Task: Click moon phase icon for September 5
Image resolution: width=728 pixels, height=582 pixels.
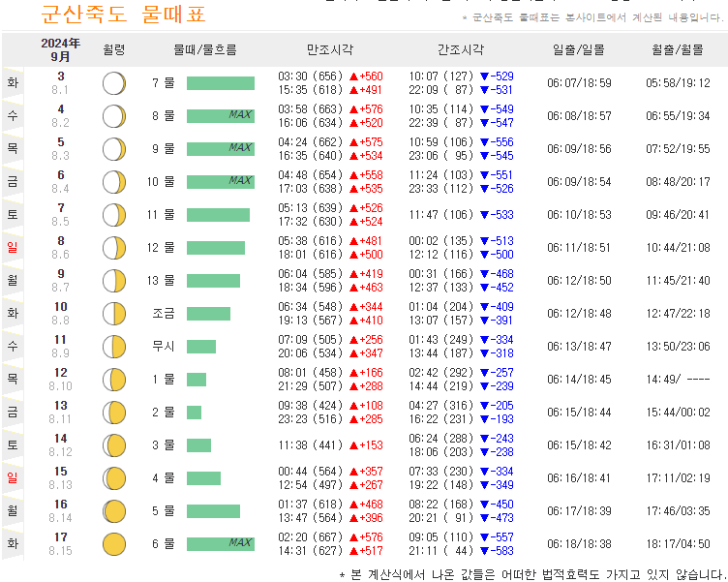Action: point(114,149)
